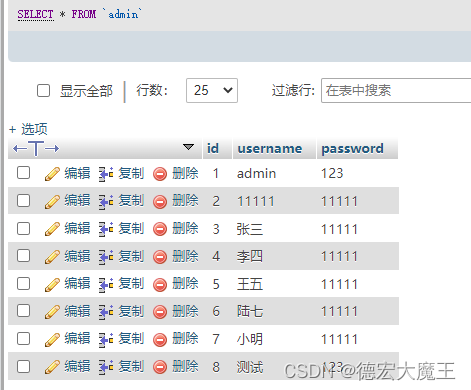
Task: Click the pencil edit icon for 小明 row
Action: tap(52, 339)
